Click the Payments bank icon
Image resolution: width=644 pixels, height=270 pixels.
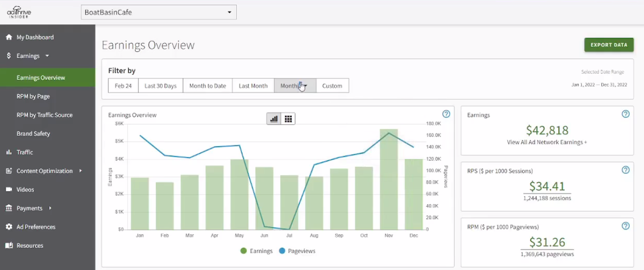(9, 208)
